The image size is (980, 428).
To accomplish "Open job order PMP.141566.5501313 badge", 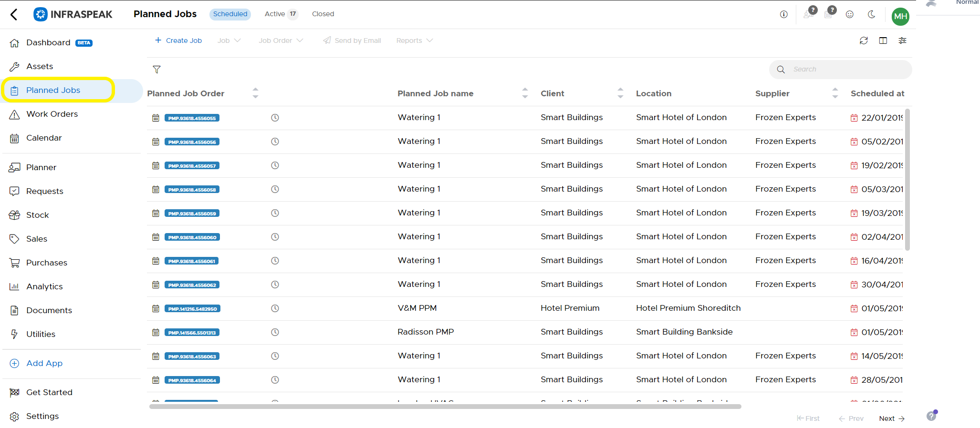I will point(192,333).
